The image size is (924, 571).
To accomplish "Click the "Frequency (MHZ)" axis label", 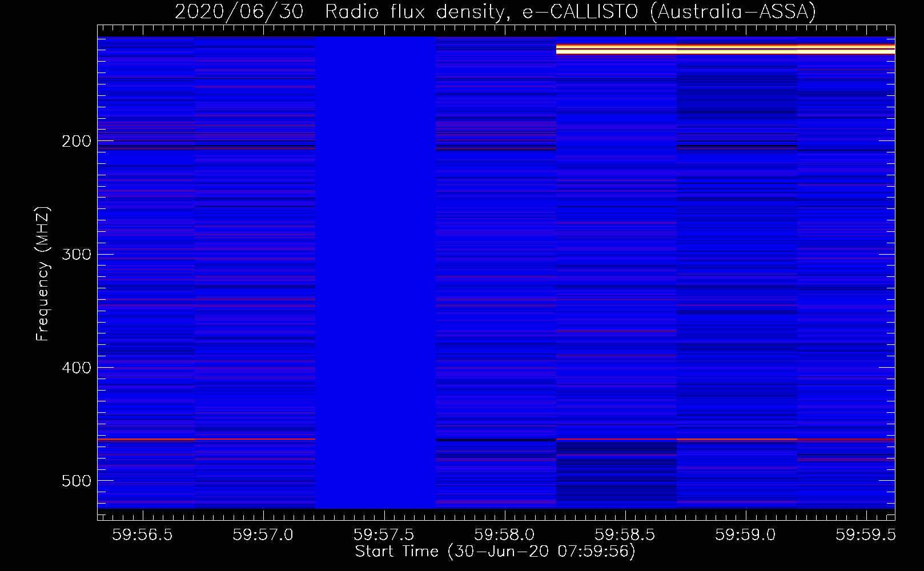I will [x=43, y=274].
